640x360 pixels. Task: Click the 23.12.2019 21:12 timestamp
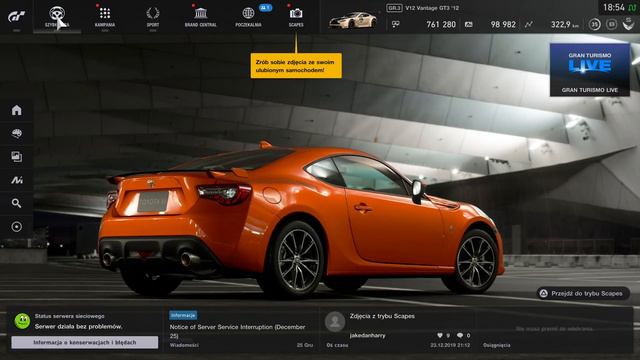[x=450, y=345]
